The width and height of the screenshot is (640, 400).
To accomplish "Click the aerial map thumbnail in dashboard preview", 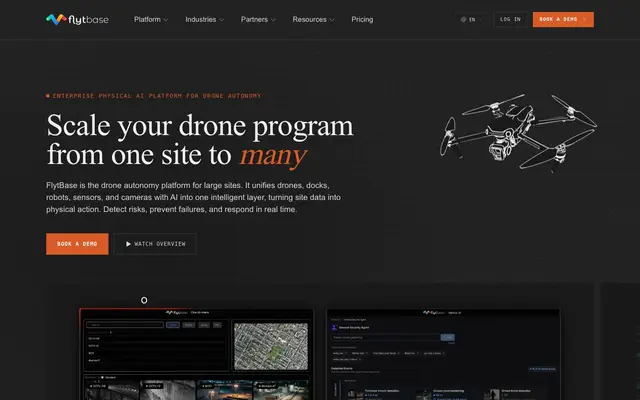I will pos(271,347).
